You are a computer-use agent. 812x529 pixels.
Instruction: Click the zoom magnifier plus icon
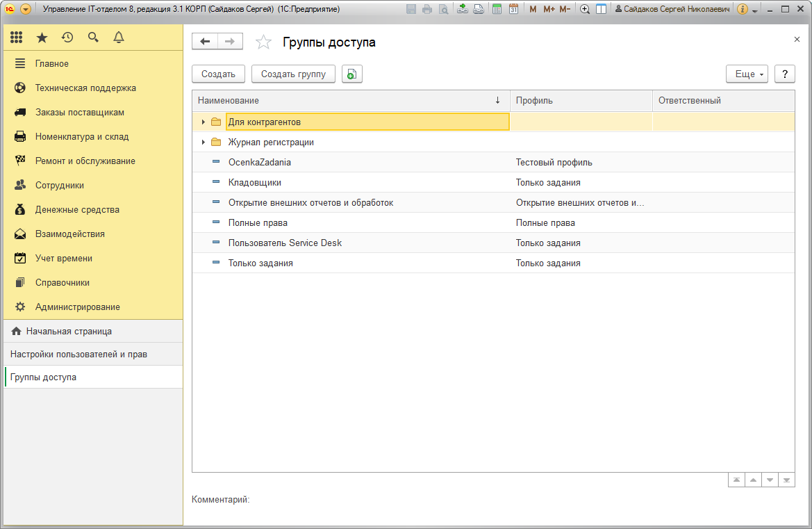coord(585,9)
